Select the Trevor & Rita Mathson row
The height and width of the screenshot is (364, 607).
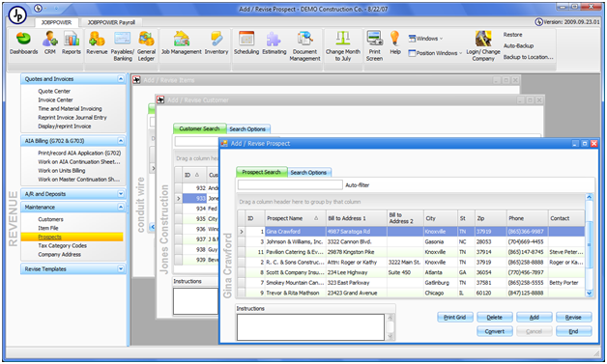pyautogui.click(x=411, y=293)
